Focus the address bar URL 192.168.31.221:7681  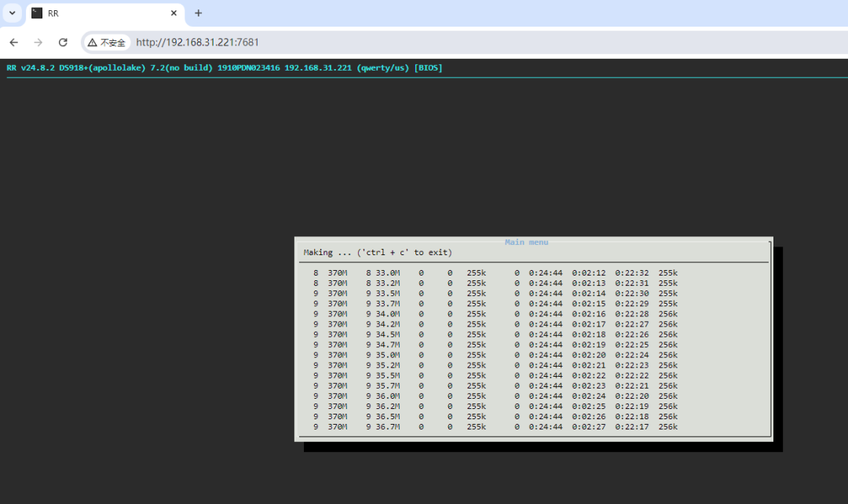(x=198, y=42)
